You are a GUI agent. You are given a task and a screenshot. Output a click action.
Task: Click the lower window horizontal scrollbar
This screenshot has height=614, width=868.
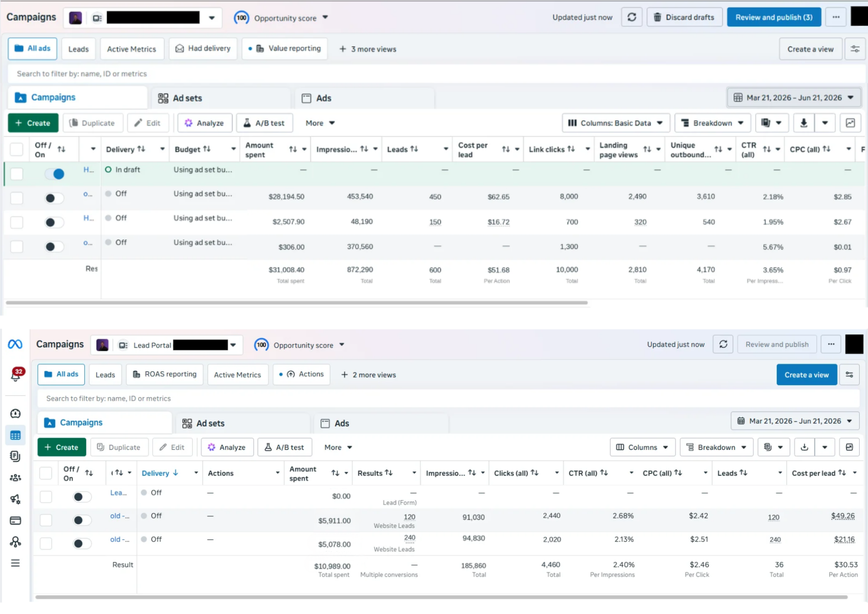pyautogui.click(x=441, y=597)
